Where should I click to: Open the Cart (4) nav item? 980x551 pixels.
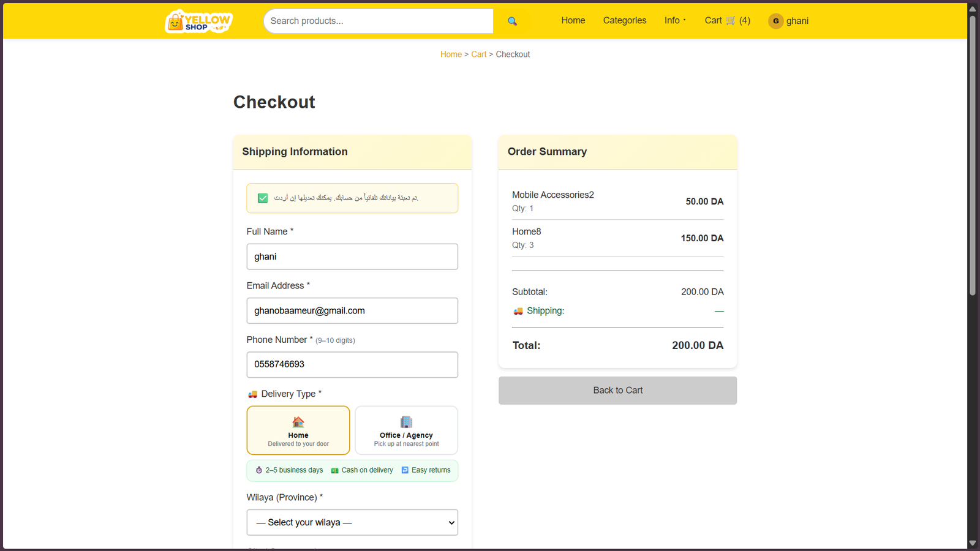(x=728, y=20)
